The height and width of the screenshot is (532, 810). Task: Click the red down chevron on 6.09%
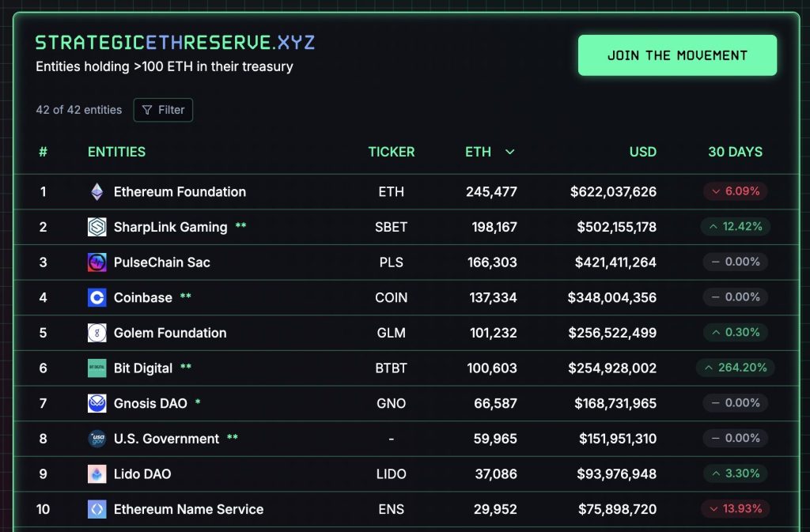coord(715,191)
